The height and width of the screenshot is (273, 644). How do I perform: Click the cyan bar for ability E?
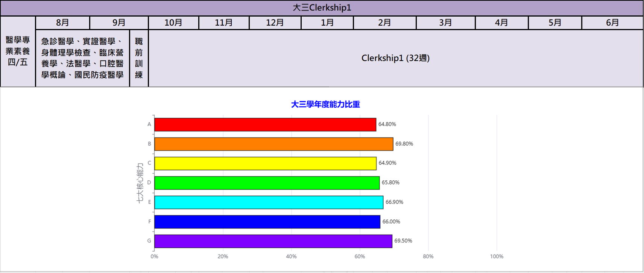tap(269, 202)
